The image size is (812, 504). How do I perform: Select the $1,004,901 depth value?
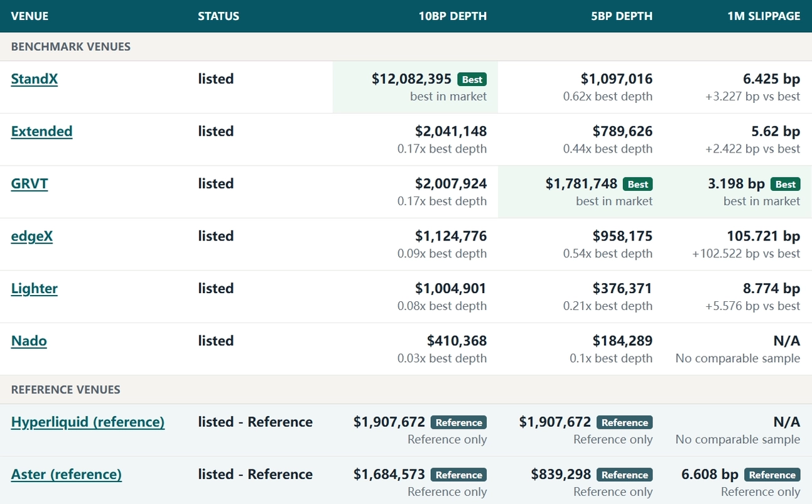pos(451,289)
